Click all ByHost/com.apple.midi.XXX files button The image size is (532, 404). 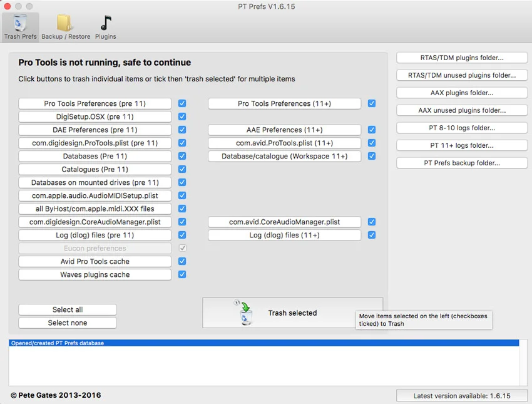(x=95, y=209)
